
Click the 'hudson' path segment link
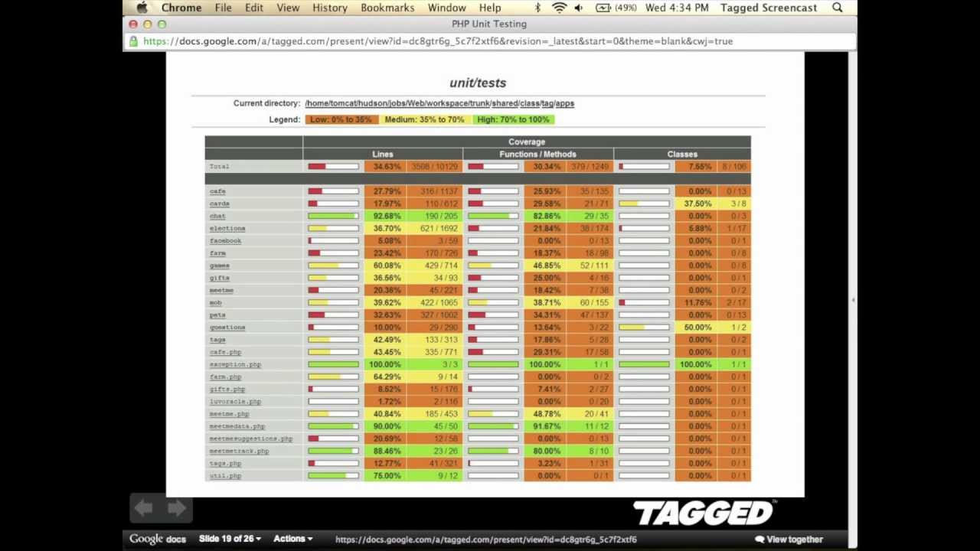[370, 103]
